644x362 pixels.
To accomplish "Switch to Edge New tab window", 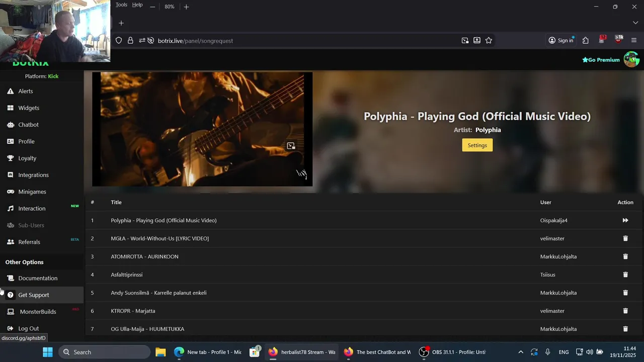I will [x=208, y=352].
